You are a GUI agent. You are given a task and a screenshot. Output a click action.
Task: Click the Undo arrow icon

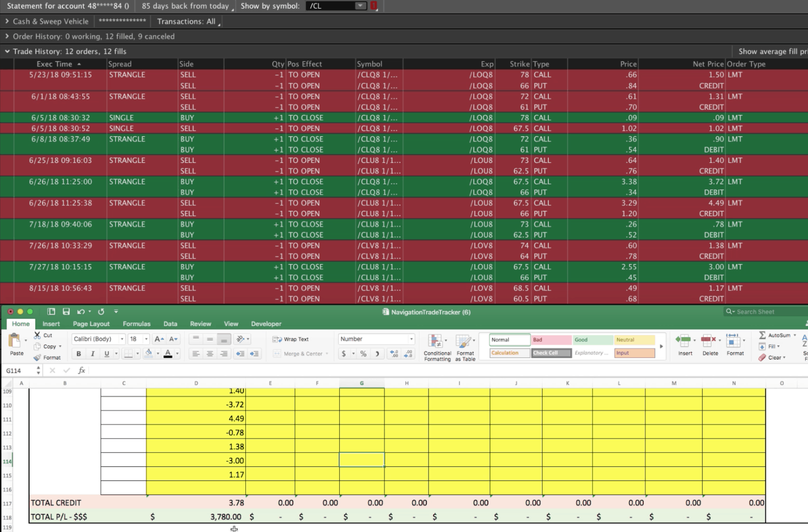(80, 311)
